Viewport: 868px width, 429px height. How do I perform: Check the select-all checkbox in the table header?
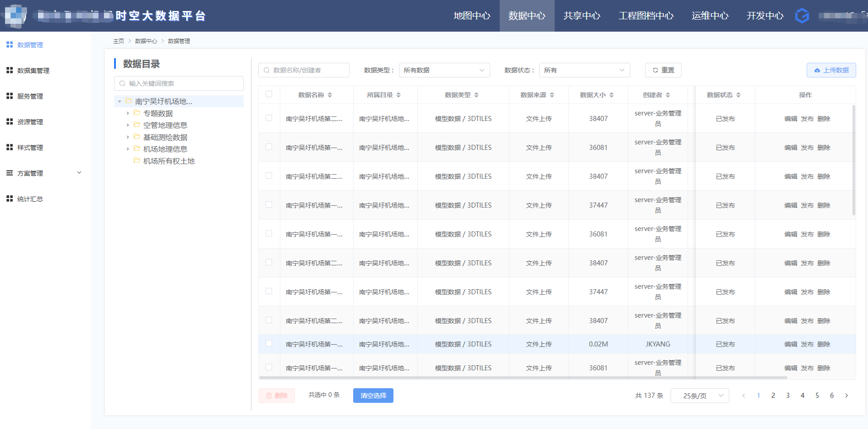pos(269,94)
